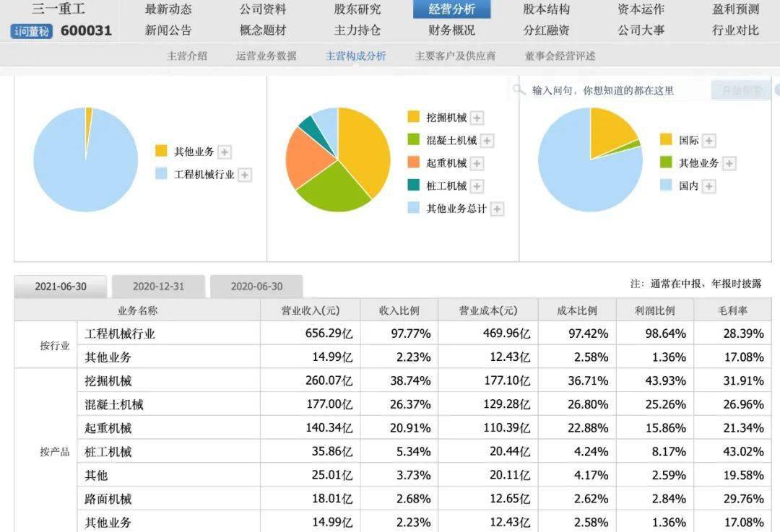Click the product breakdown pie chart
This screenshot has height=532, width=780.
click(x=338, y=160)
